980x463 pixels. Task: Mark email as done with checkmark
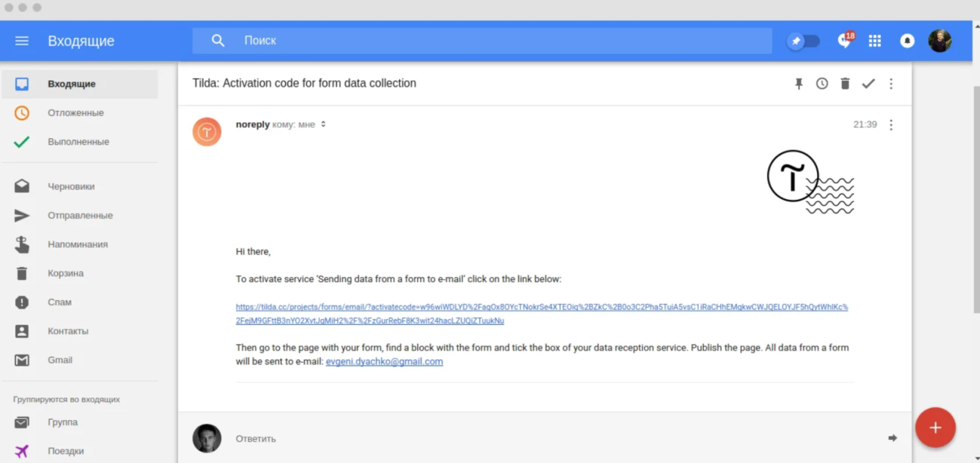point(868,84)
